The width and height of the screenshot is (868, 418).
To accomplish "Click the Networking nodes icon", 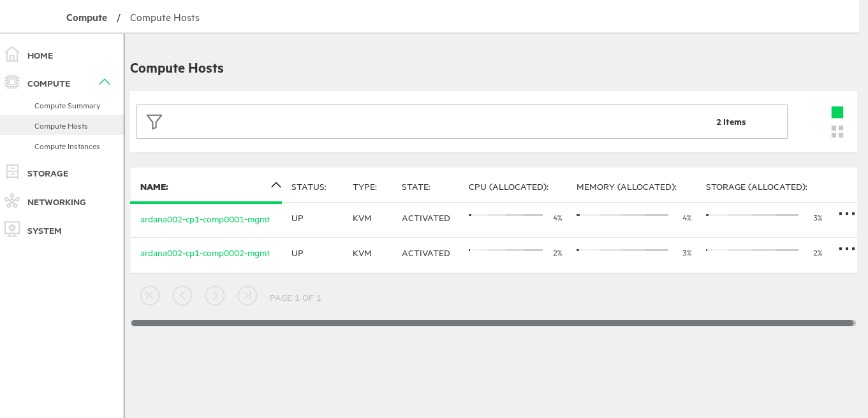I will tap(12, 201).
